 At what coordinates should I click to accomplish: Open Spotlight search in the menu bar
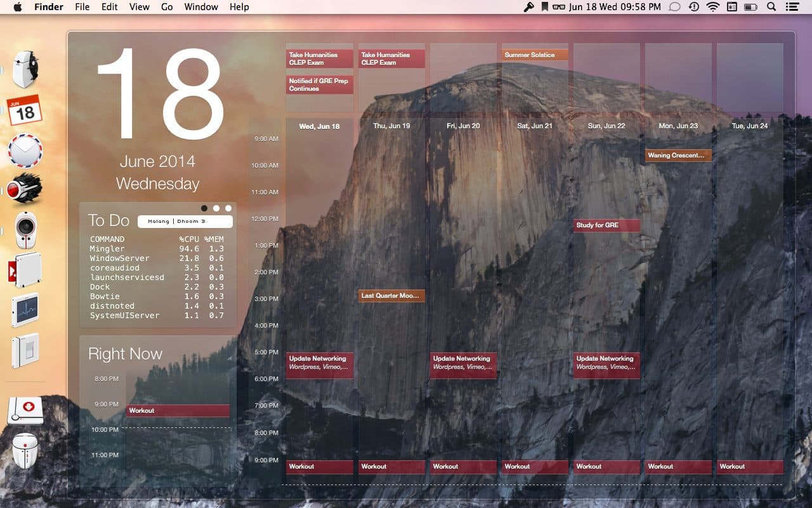point(771,7)
